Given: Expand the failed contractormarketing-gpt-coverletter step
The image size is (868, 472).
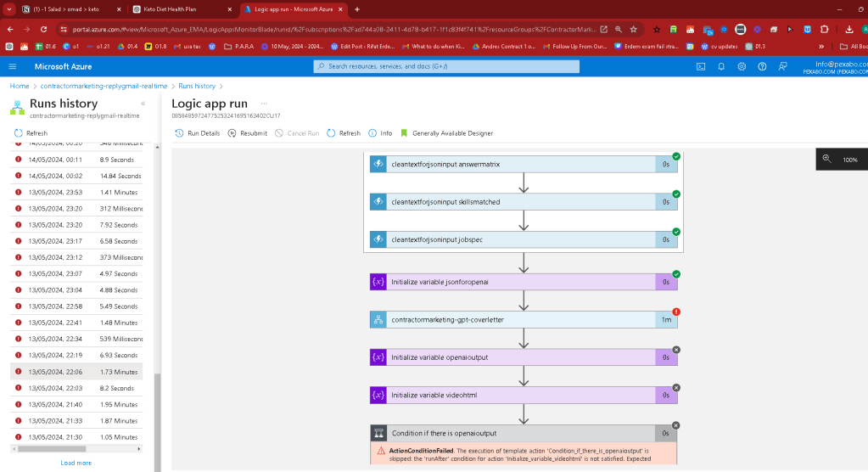Looking at the screenshot, I should pyautogui.click(x=524, y=320).
